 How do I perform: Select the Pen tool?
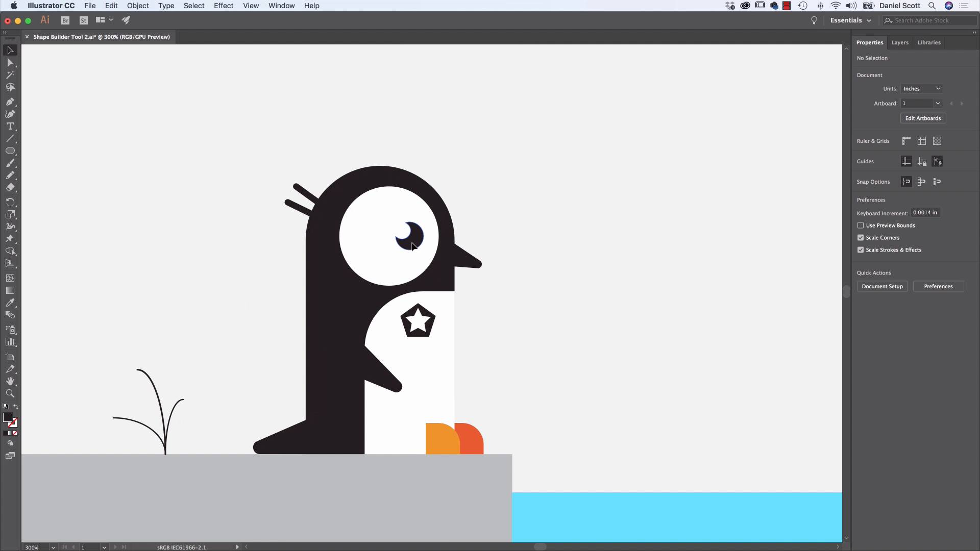tap(10, 102)
